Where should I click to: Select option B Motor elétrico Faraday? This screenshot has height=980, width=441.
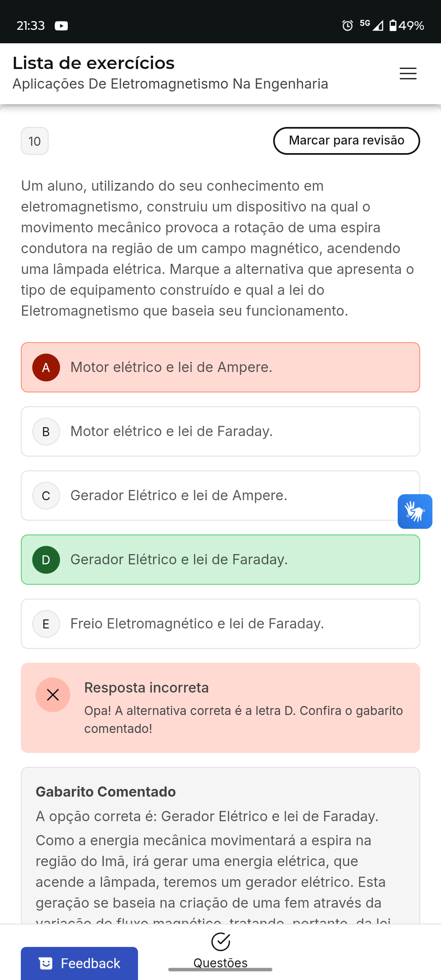(220, 431)
